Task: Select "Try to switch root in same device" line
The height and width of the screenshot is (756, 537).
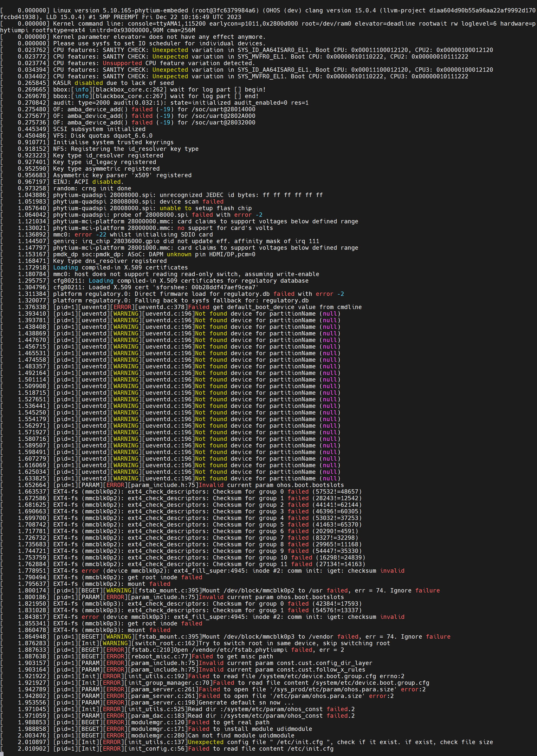Action: [x=195, y=643]
